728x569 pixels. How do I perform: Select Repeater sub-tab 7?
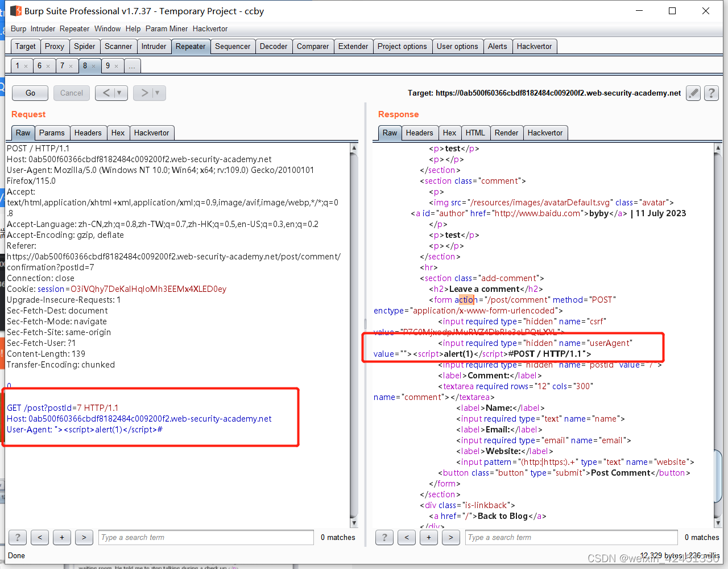pos(62,65)
